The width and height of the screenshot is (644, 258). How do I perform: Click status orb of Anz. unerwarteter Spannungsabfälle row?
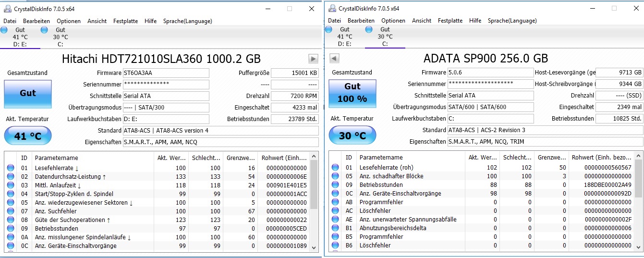point(335,220)
